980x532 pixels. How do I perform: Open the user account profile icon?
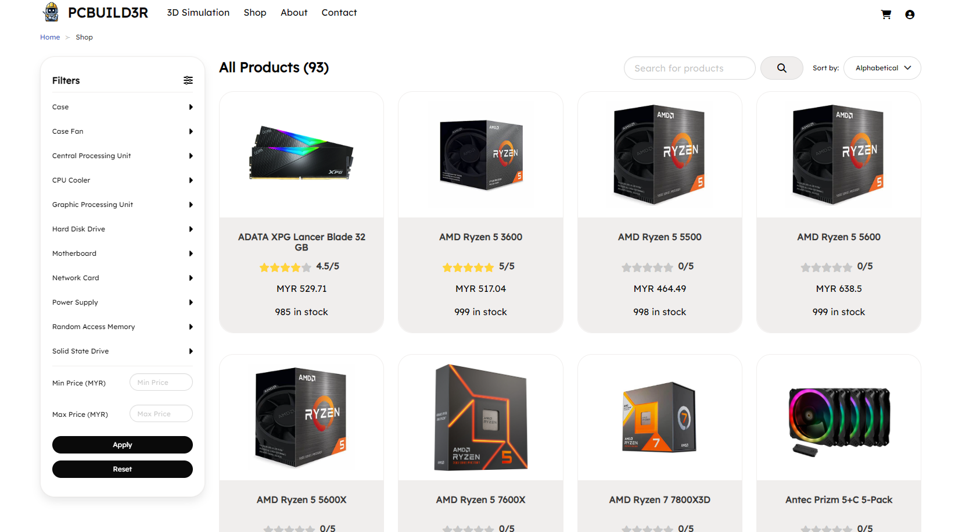point(910,15)
